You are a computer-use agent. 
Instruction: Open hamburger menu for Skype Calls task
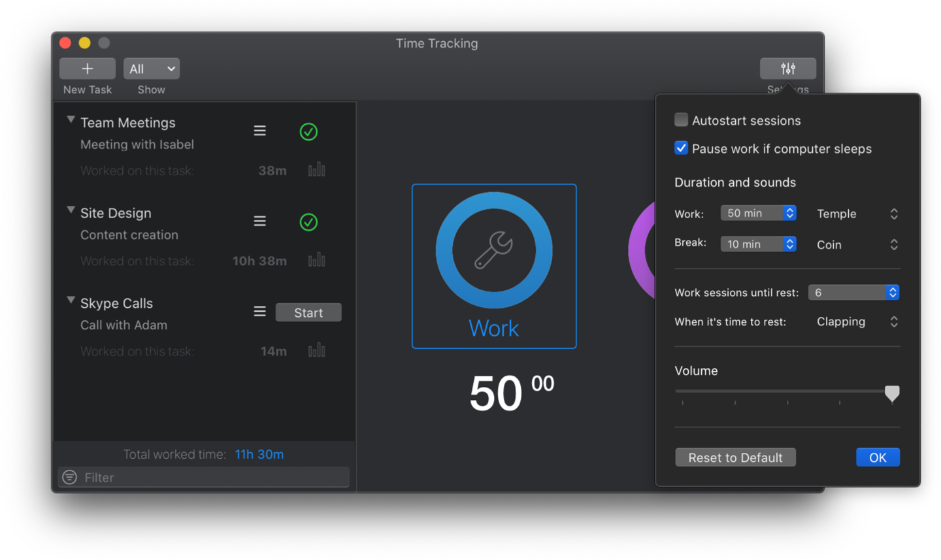click(x=259, y=312)
